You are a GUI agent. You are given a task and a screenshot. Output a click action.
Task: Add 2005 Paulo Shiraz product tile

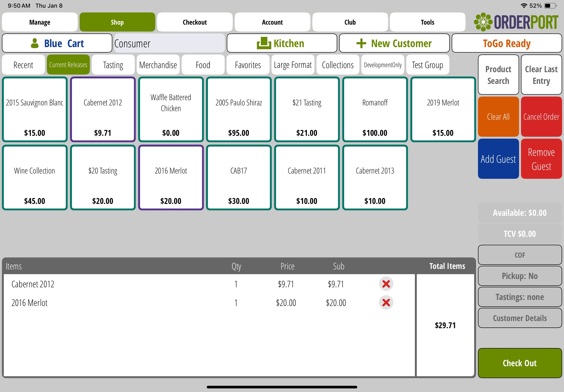coord(239,109)
